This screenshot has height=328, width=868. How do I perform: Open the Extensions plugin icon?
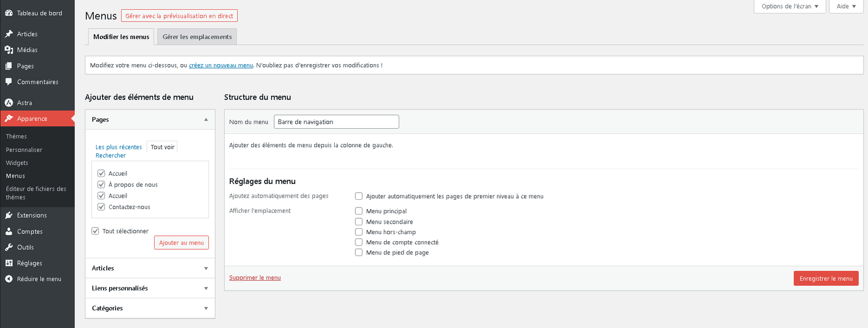9,215
